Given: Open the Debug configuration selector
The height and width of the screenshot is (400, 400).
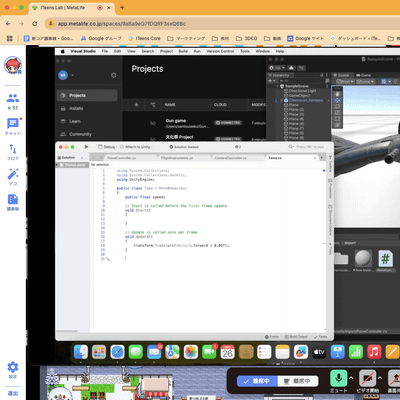Looking at the screenshot, I should pos(107,147).
